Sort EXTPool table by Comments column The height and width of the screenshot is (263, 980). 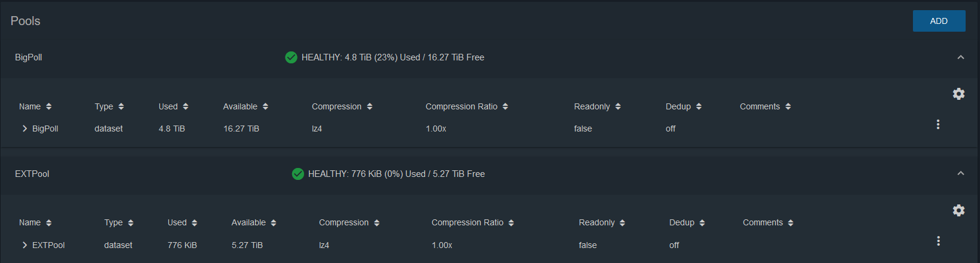click(x=768, y=222)
